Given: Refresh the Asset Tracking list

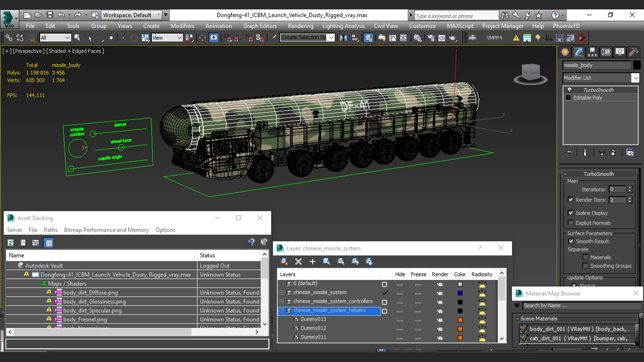Looking at the screenshot, I should tap(11, 243).
